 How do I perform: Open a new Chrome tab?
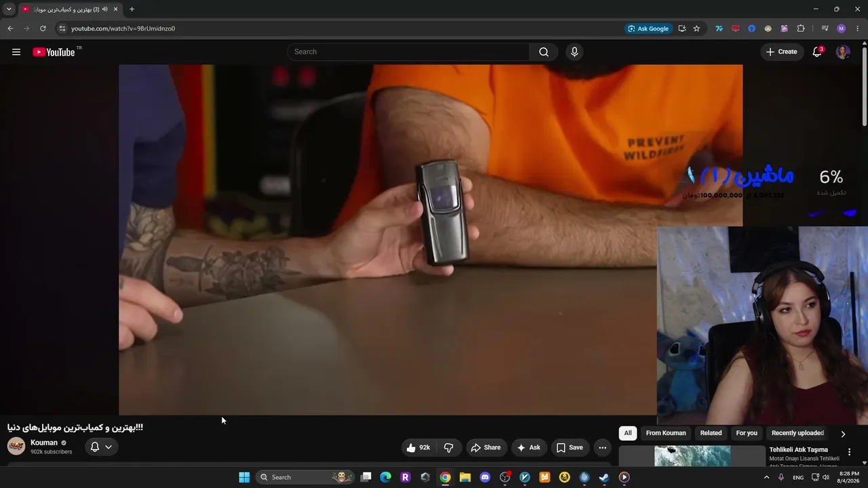click(x=132, y=9)
